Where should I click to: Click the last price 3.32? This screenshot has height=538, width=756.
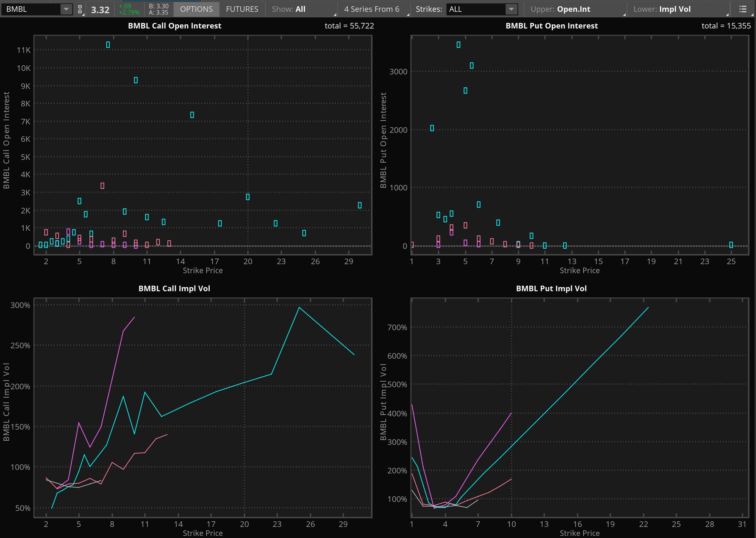[100, 10]
